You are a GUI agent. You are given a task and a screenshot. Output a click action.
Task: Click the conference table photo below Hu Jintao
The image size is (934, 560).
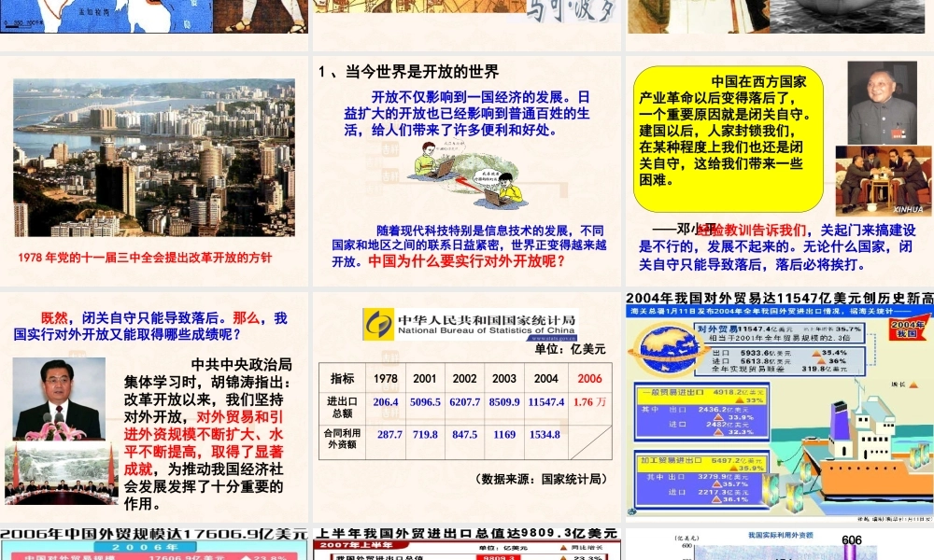(x=62, y=473)
